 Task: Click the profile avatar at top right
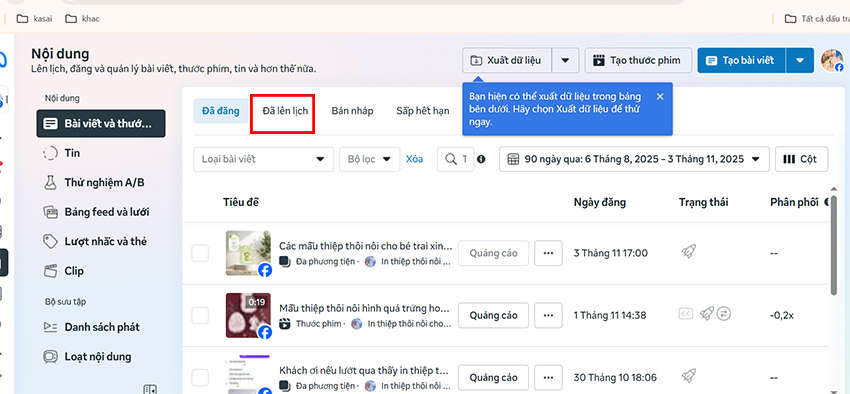point(832,60)
